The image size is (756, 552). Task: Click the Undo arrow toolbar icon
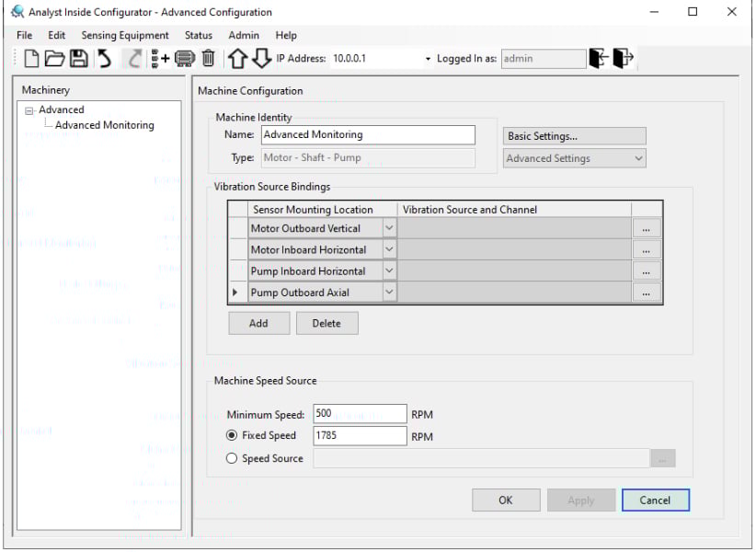coord(105,59)
